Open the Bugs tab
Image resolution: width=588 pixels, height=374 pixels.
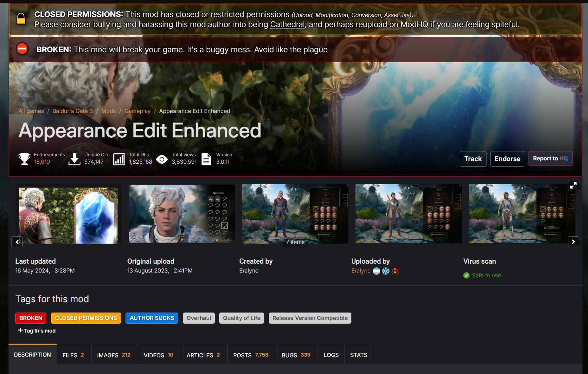point(296,355)
